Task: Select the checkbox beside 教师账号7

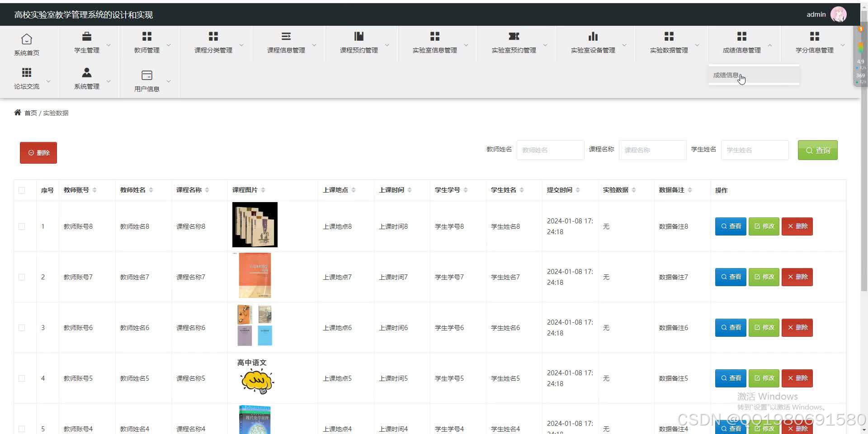Action: (x=22, y=277)
